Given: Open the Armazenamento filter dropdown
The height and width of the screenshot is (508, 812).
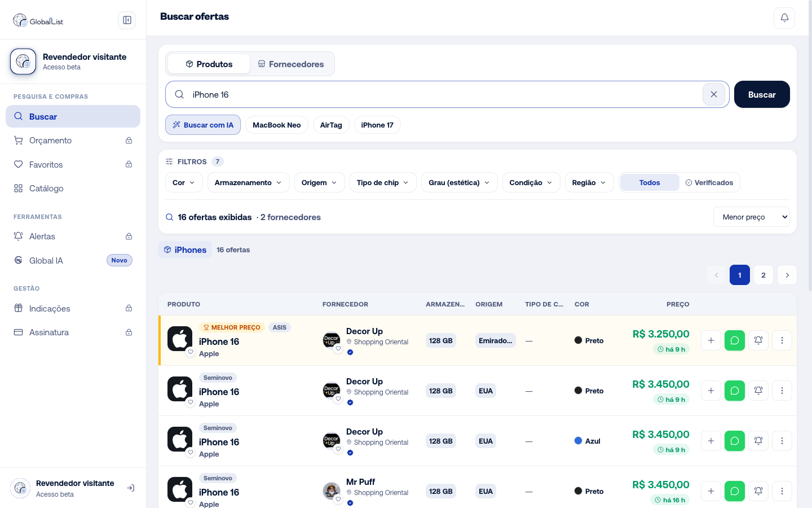Looking at the screenshot, I should (249, 182).
